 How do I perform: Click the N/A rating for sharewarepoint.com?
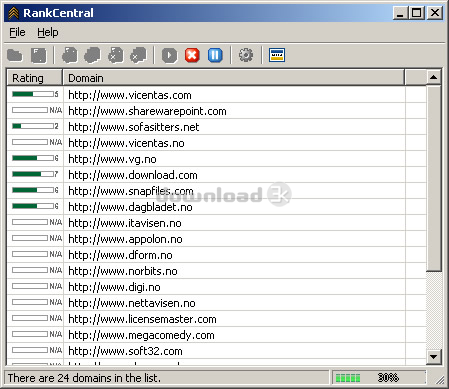[x=56, y=110]
